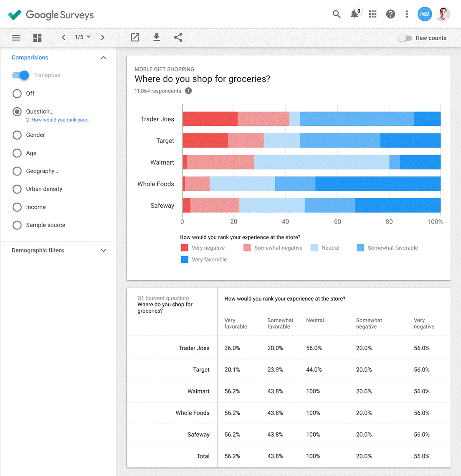
Task: Select the Income radio button
Action: (17, 207)
